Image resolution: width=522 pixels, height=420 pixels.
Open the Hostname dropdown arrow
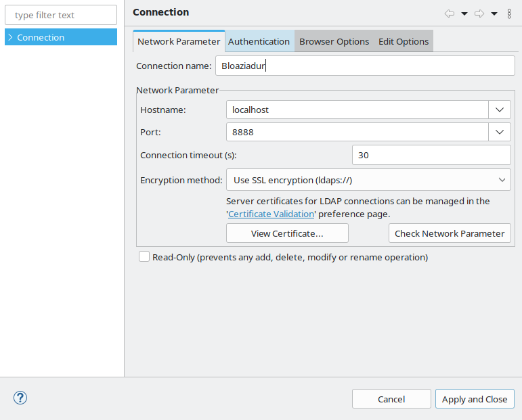(500, 110)
